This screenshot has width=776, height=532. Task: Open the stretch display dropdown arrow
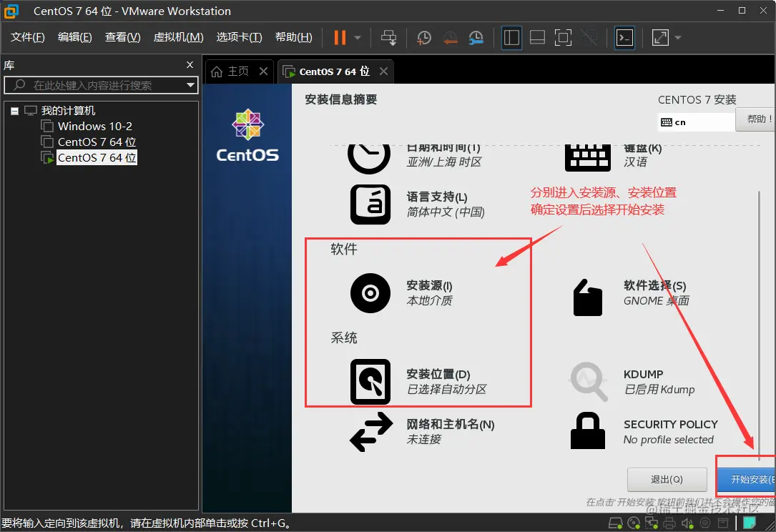pyautogui.click(x=678, y=38)
